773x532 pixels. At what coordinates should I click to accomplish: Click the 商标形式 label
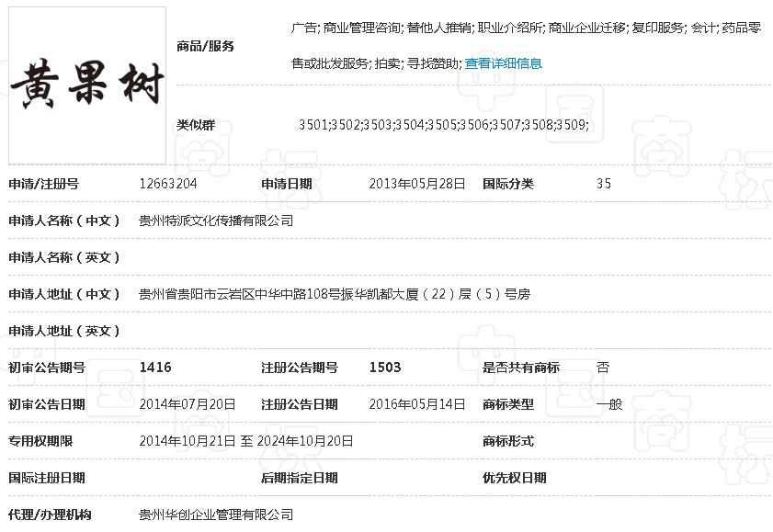point(508,441)
